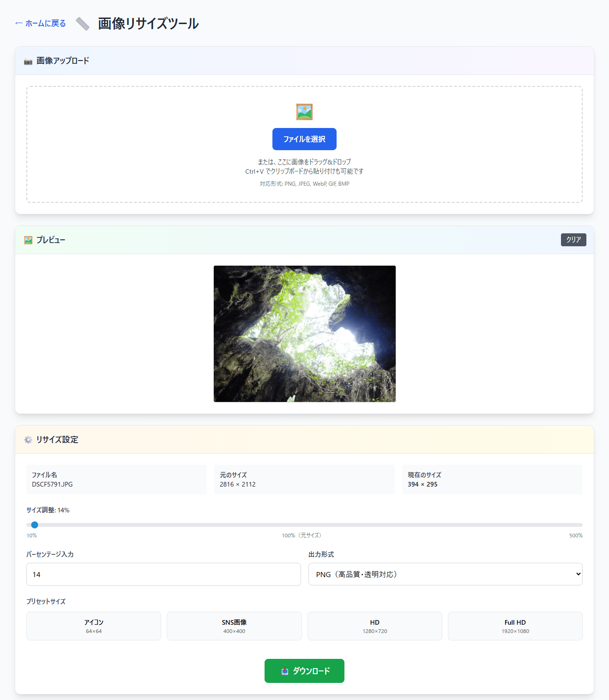Viewport: 609px width, 700px height.
Task: Go back via ホームに戻る link
Action: click(x=41, y=24)
